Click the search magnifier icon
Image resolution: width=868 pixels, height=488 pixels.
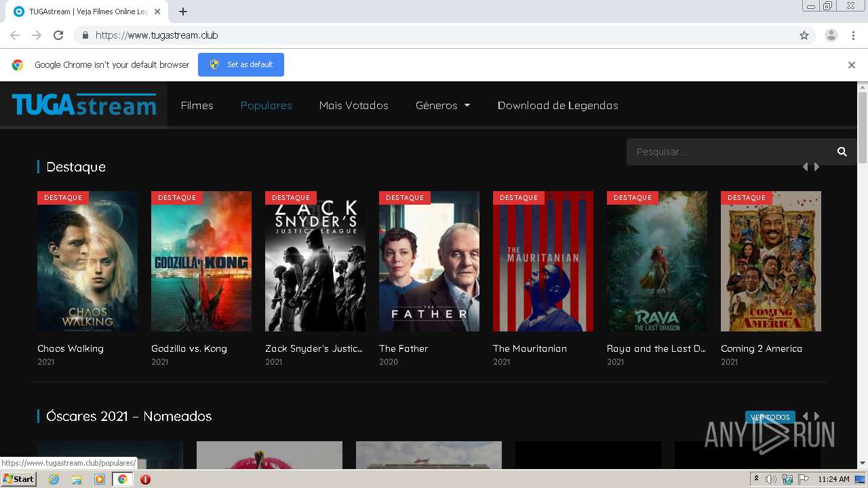842,152
